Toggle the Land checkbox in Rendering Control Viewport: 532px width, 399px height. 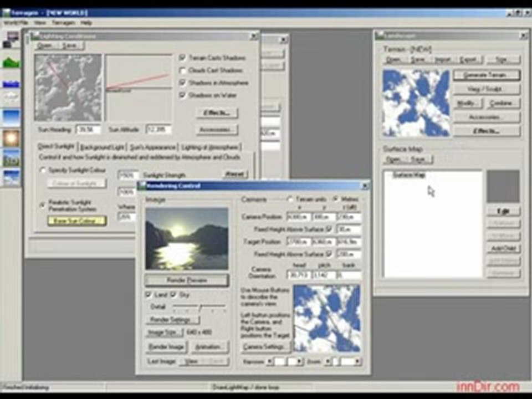[149, 294]
